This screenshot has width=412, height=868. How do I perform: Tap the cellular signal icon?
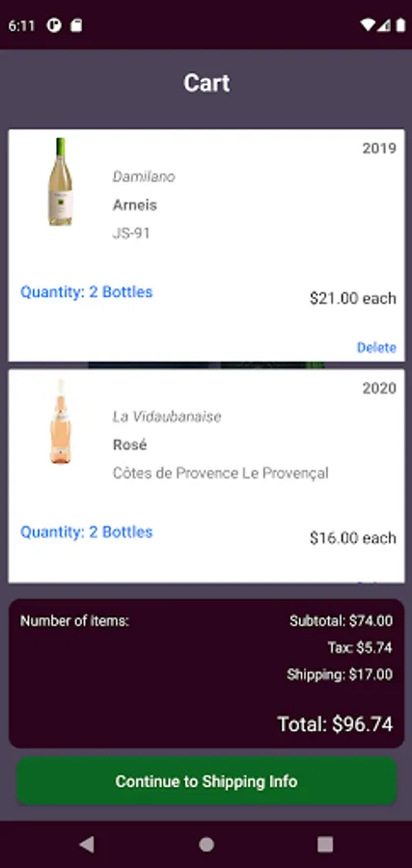coord(384,25)
